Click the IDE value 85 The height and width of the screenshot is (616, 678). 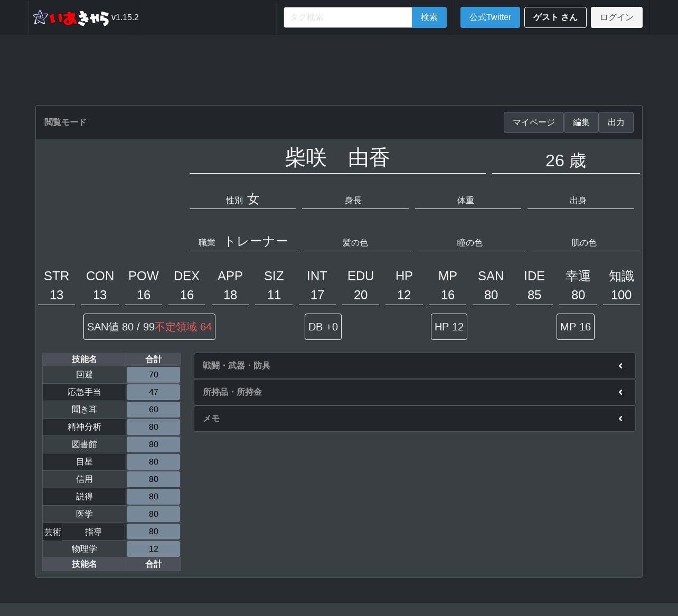pyautogui.click(x=534, y=295)
